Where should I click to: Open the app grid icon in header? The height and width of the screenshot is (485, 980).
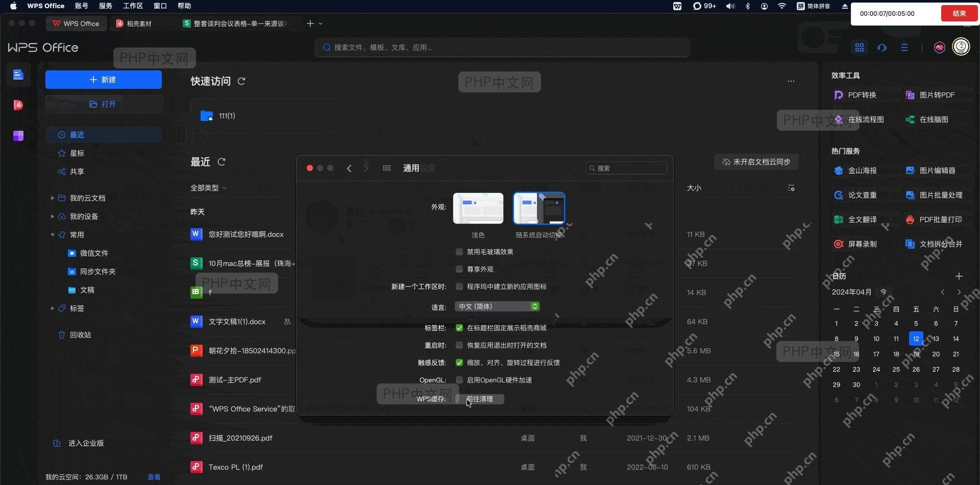coord(860,47)
